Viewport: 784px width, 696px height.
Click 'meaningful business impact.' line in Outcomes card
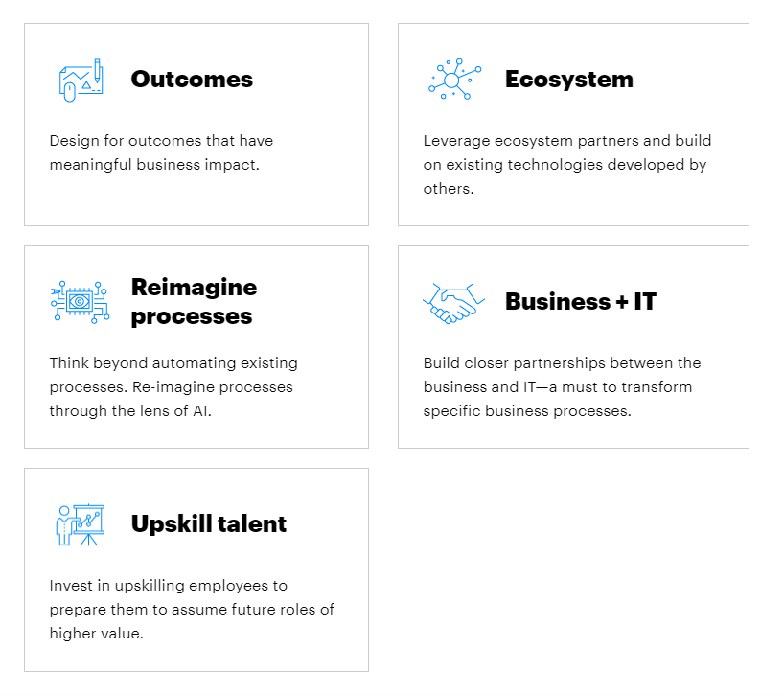pyautogui.click(x=154, y=165)
